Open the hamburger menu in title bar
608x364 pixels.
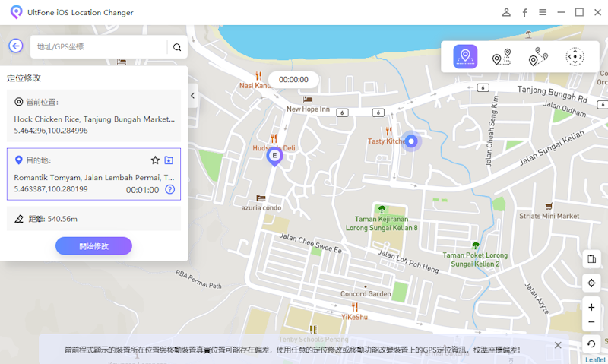pos(543,12)
